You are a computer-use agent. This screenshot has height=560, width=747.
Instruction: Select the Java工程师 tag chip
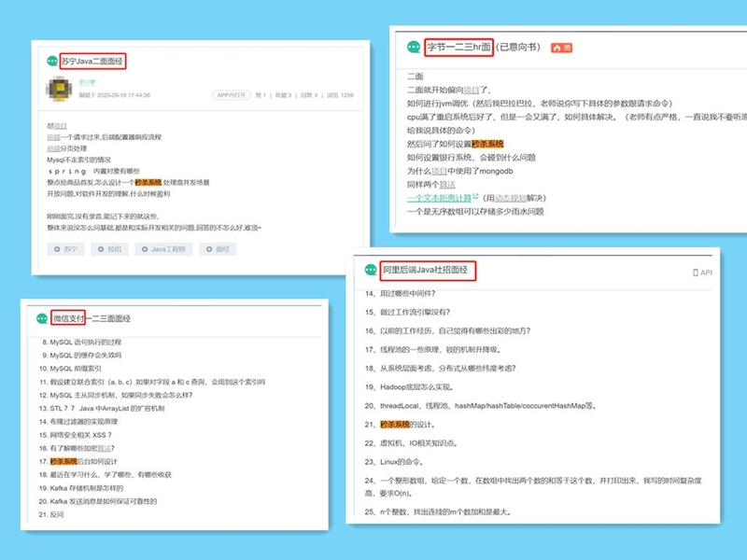pyautogui.click(x=163, y=249)
